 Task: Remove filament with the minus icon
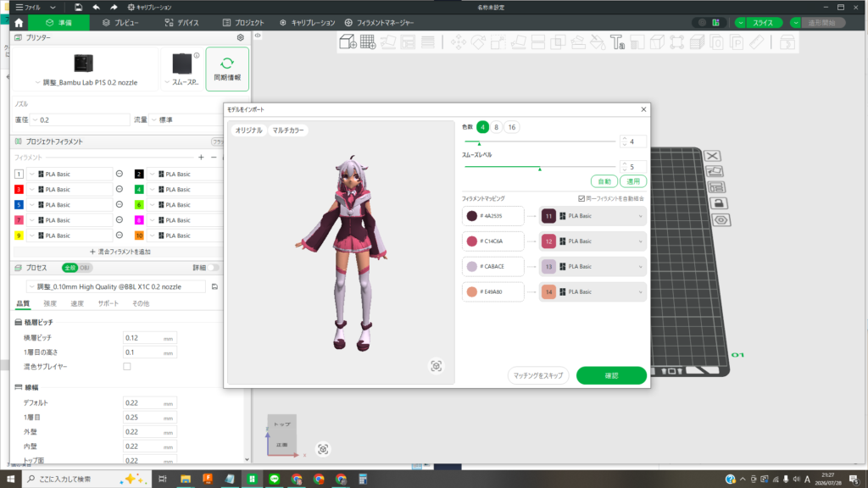[x=214, y=157]
